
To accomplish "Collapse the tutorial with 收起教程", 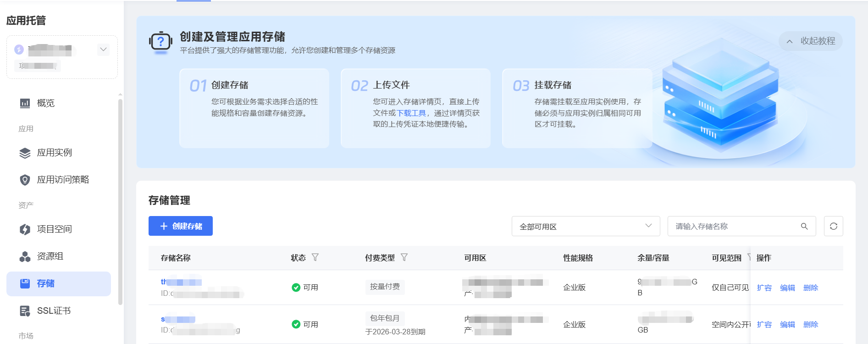I will coord(811,41).
